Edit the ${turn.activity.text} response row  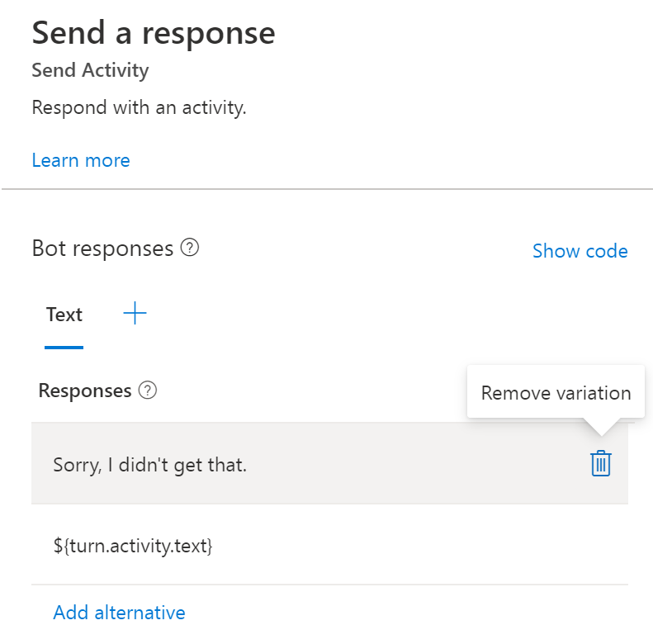pyautogui.click(x=133, y=545)
